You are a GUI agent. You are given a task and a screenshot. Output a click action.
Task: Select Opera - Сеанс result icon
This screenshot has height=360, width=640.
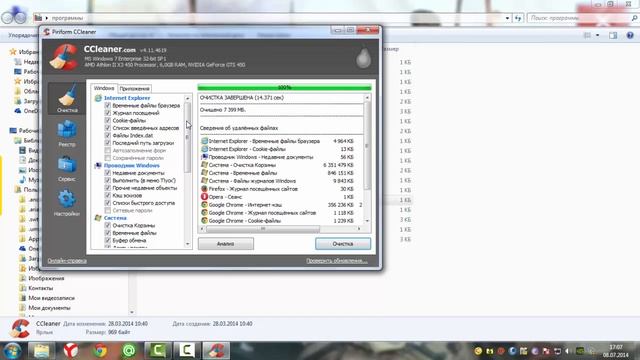point(204,197)
